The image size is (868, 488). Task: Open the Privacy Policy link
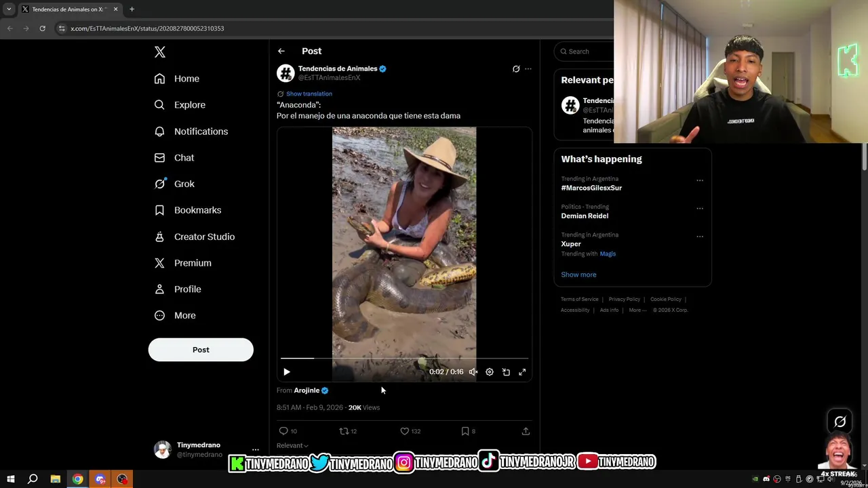[x=624, y=299]
